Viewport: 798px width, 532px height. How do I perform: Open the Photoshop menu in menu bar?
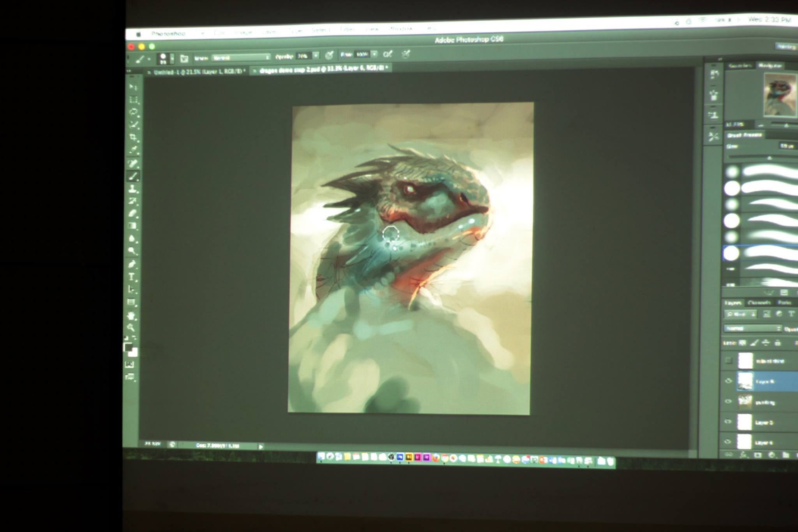tap(168, 34)
